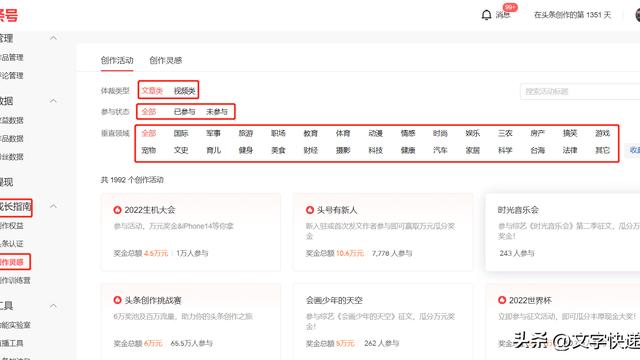The height and width of the screenshot is (360, 640).
Task: Open 评论管理 in the sidebar
Action: [x=12, y=76]
